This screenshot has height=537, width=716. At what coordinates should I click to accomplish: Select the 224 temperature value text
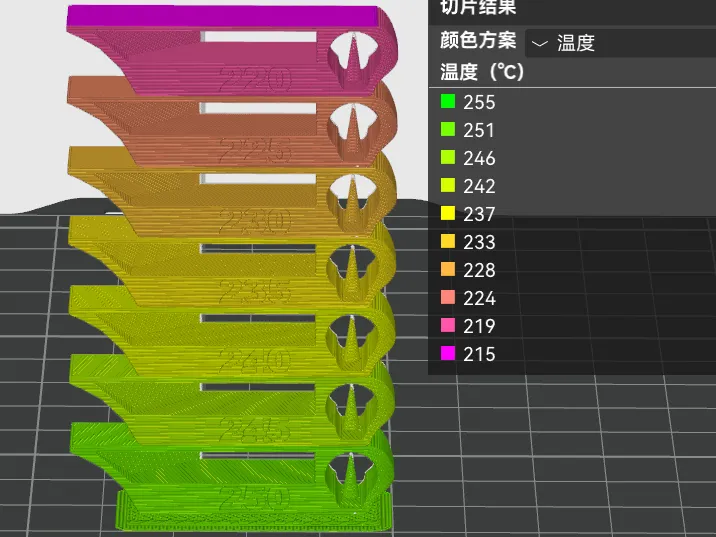coord(479,298)
